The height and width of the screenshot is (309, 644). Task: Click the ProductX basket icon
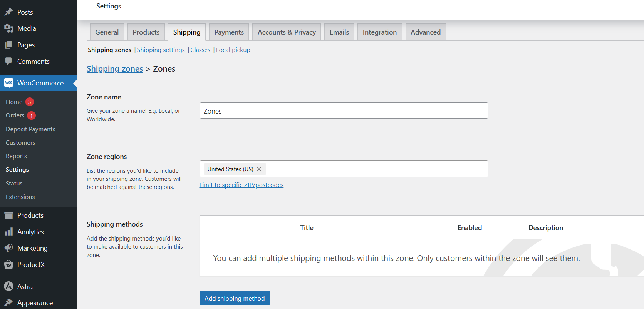(8, 265)
